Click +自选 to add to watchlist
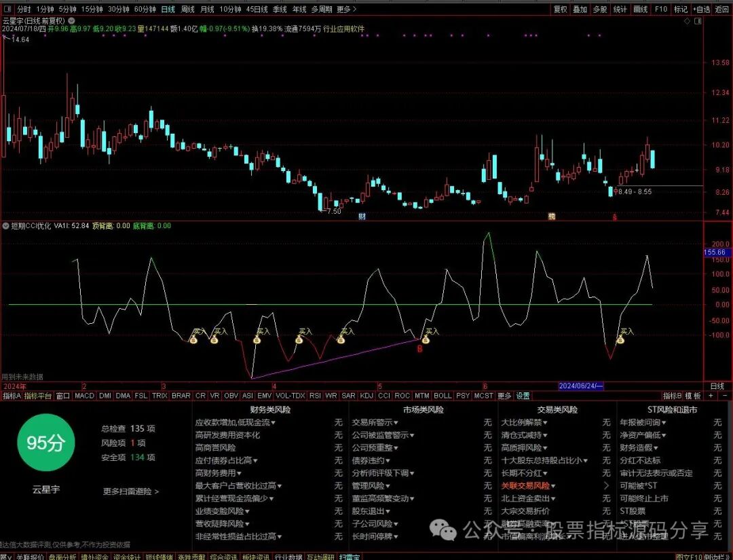Viewport: 733px width, 560px height. pyautogui.click(x=701, y=10)
